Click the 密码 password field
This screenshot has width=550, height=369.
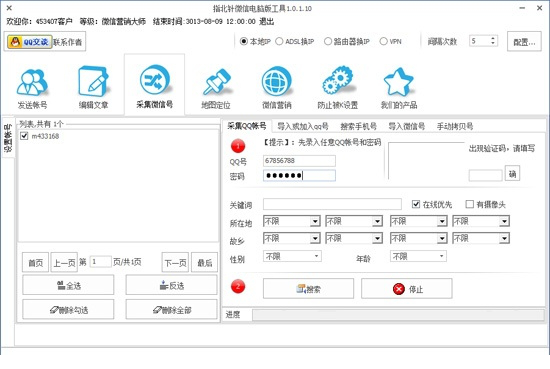(299, 175)
